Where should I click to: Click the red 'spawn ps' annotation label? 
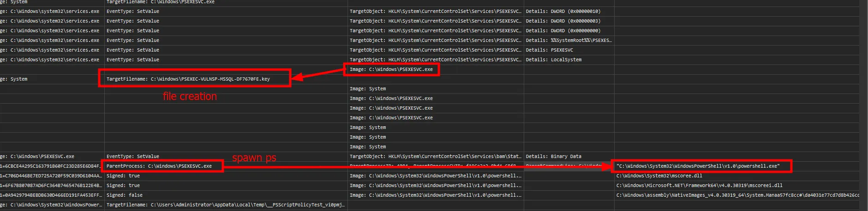254,158
